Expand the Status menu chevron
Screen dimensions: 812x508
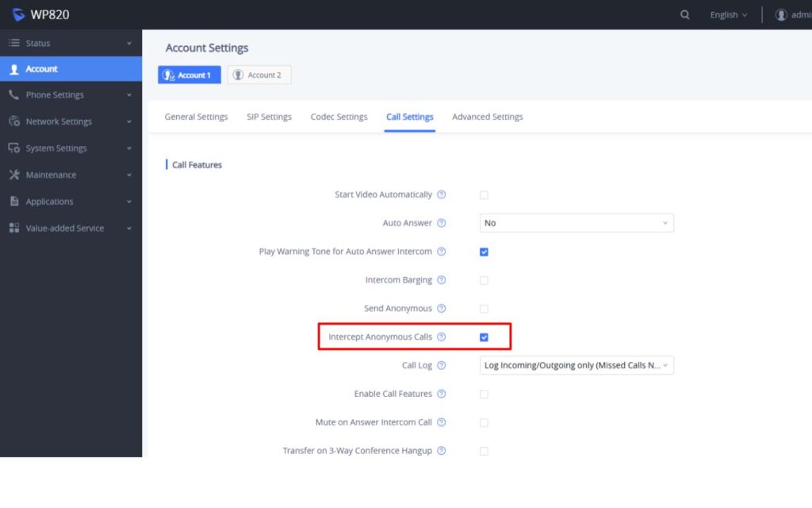[x=129, y=43]
